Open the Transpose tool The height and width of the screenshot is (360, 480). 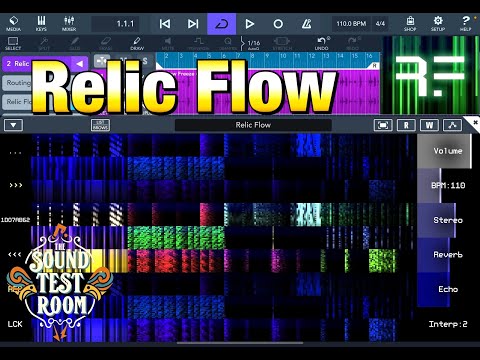point(198,44)
